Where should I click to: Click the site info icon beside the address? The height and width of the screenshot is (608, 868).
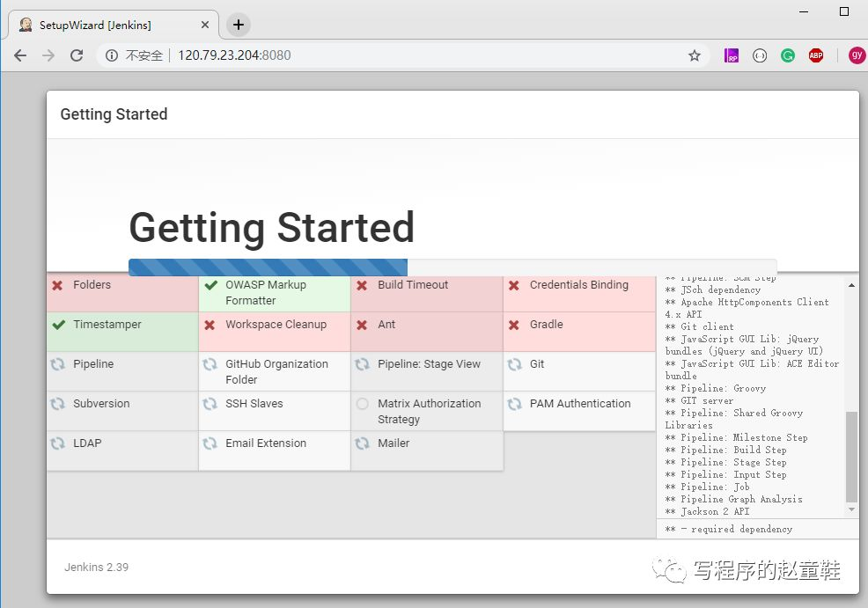click(112, 55)
